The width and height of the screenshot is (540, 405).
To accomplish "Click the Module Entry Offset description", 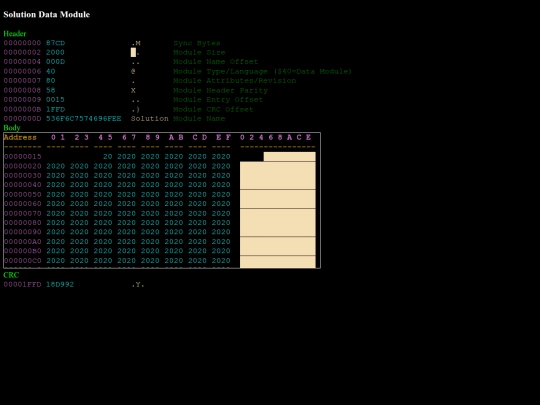I will (218, 100).
